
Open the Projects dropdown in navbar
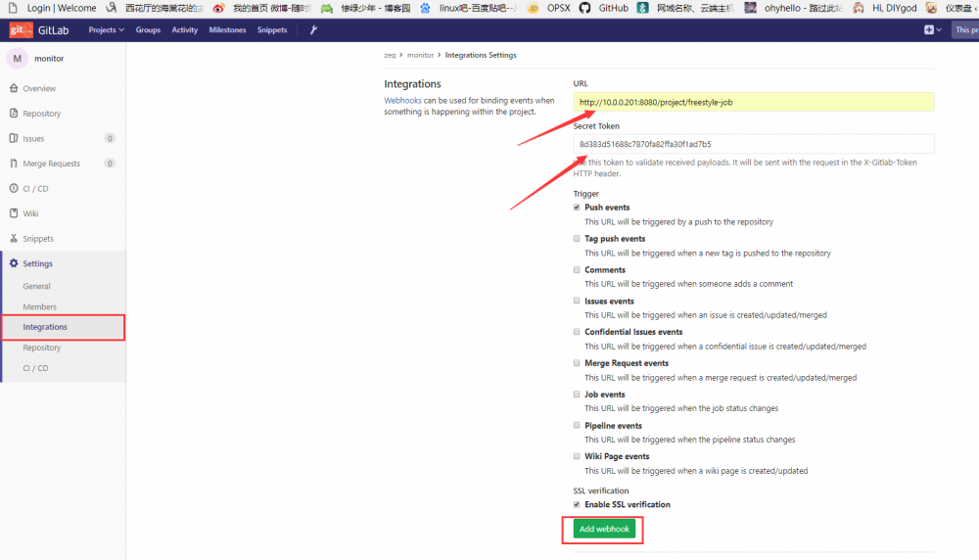click(x=106, y=30)
